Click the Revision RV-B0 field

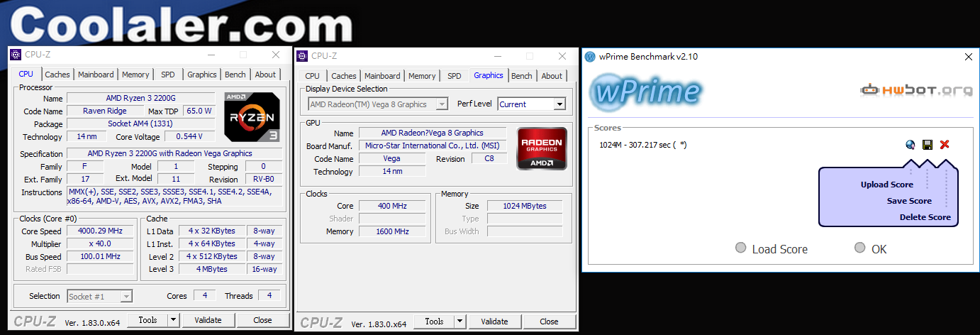click(263, 180)
